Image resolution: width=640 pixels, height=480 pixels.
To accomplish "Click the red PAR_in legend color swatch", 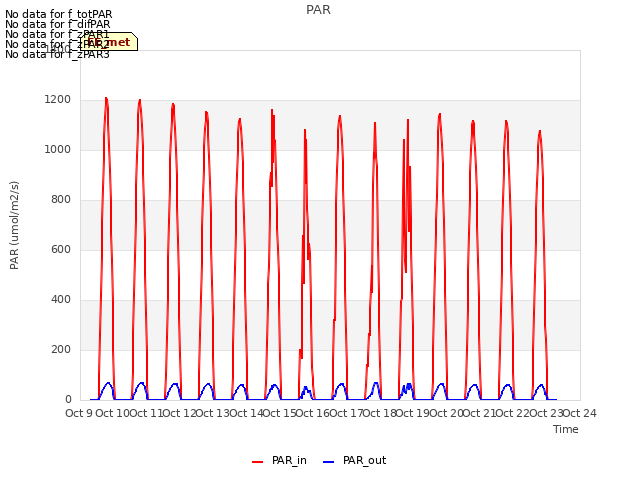I will point(258,462).
